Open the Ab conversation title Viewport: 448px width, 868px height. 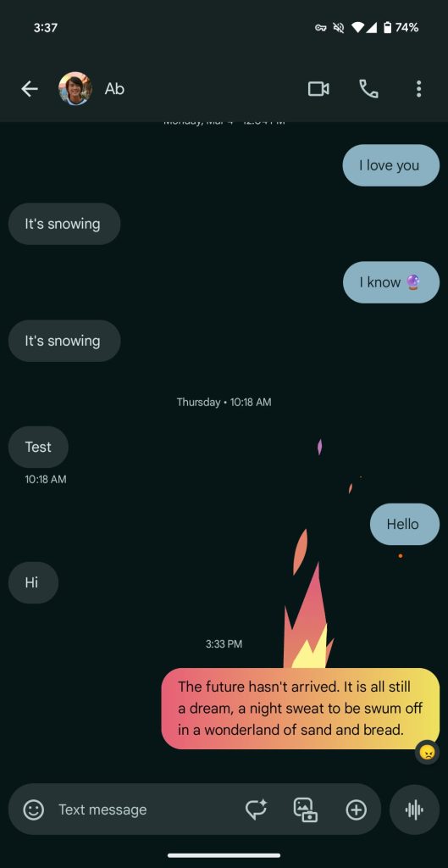[x=114, y=88]
